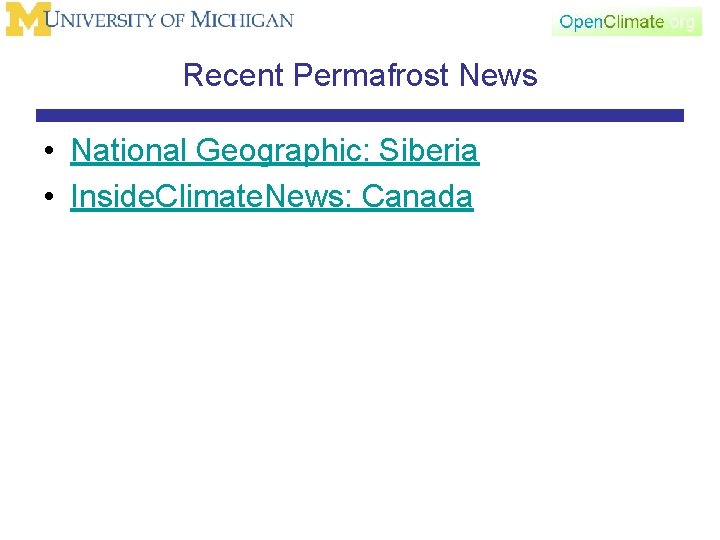Click the word 'MICHIGAN' in the header

241,20
